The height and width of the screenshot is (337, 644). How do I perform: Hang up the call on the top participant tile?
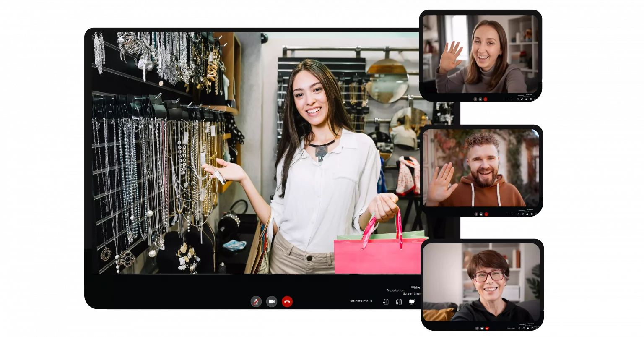(486, 99)
